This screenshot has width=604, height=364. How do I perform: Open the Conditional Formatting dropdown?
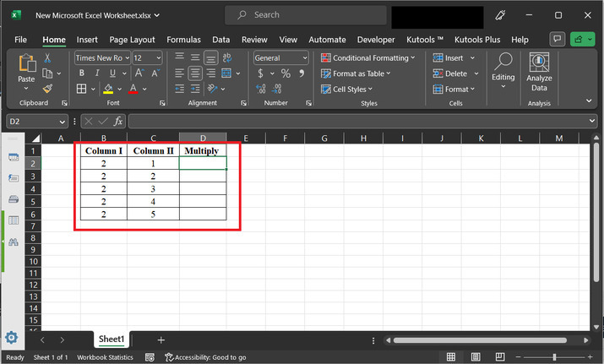point(368,57)
